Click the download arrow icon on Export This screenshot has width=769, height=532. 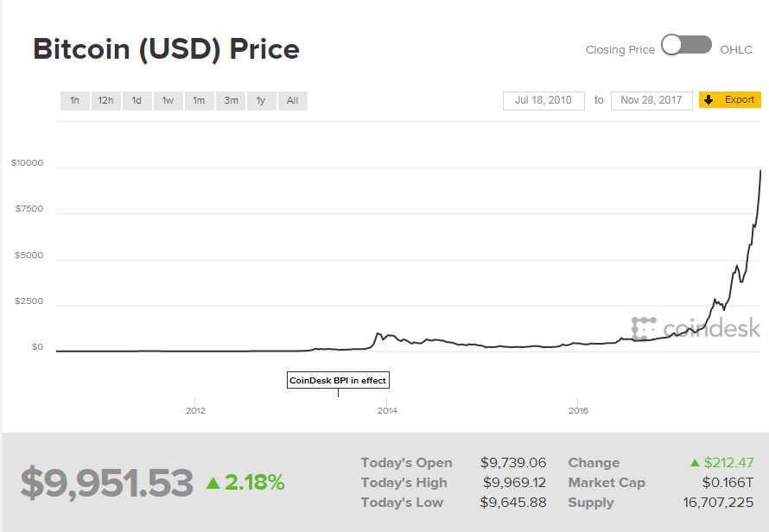tap(708, 100)
